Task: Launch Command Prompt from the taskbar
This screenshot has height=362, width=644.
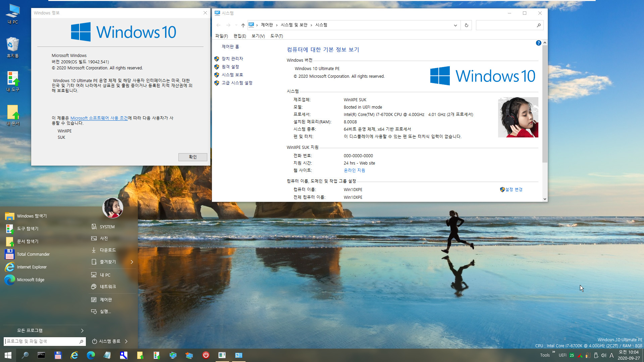Action: (41, 355)
